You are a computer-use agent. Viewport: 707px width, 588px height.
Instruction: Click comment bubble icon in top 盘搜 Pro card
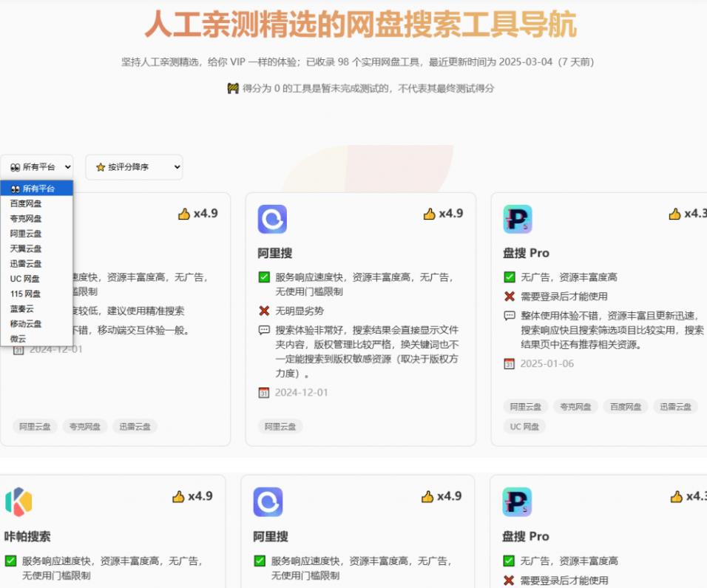510,316
